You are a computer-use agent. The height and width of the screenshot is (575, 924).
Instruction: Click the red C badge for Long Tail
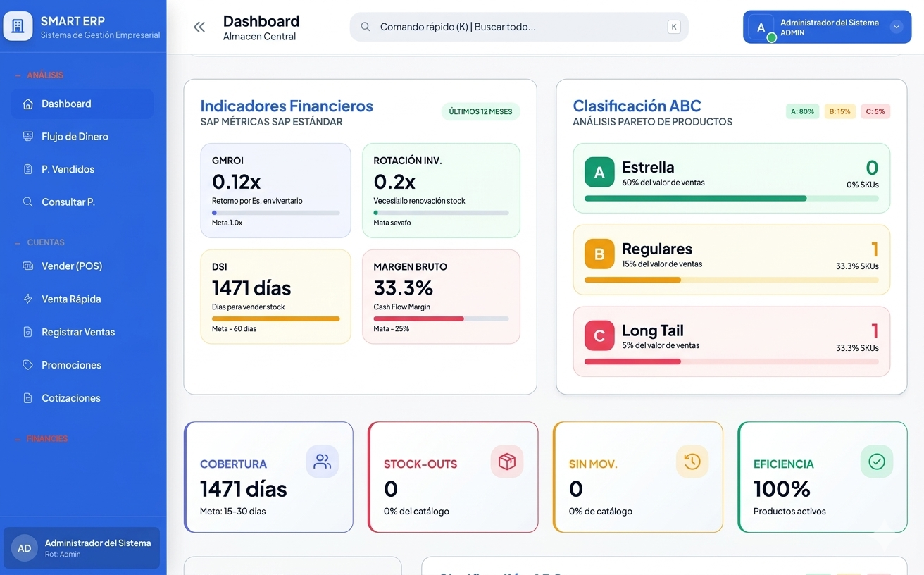(x=599, y=336)
